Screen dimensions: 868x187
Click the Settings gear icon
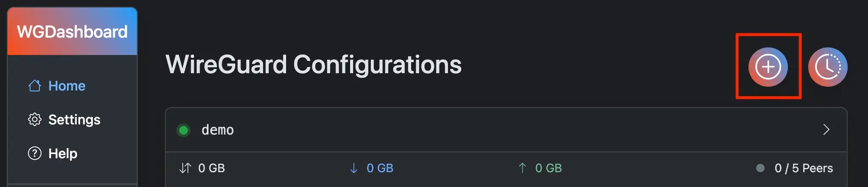click(x=35, y=120)
